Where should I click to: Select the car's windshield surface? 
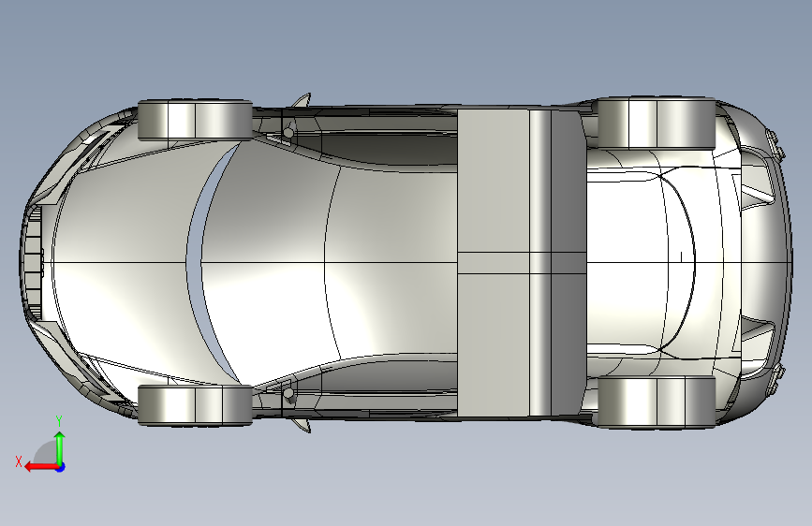[x=264, y=261]
